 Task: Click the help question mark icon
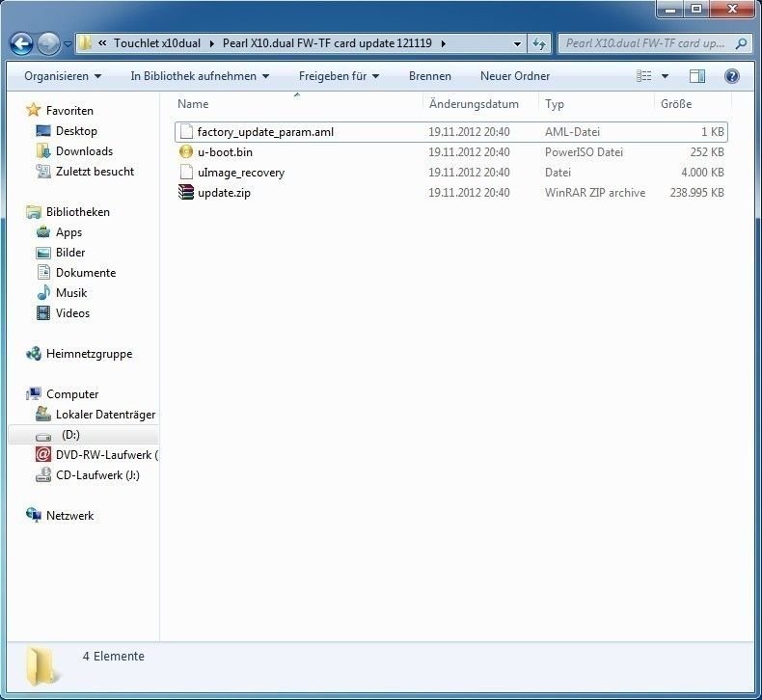(731, 76)
